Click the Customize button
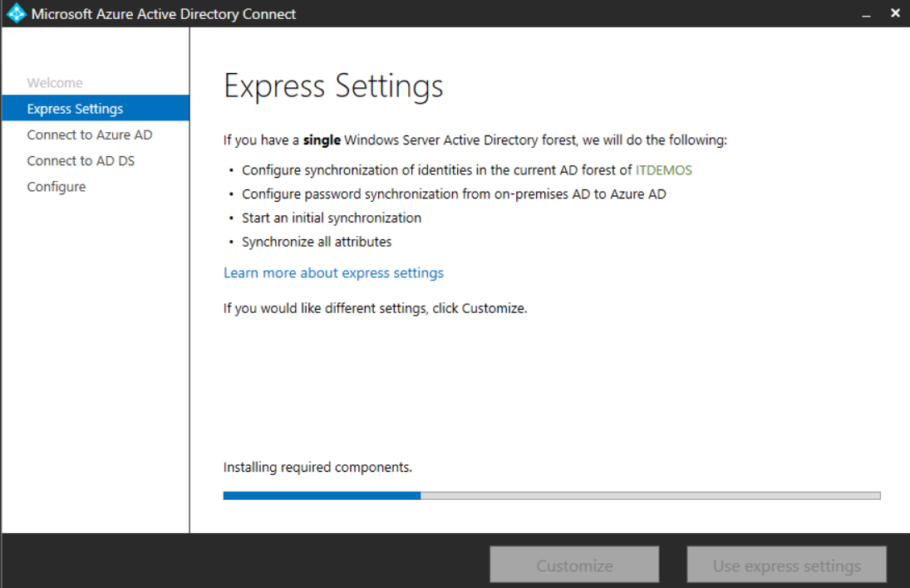This screenshot has width=910, height=588. [573, 564]
